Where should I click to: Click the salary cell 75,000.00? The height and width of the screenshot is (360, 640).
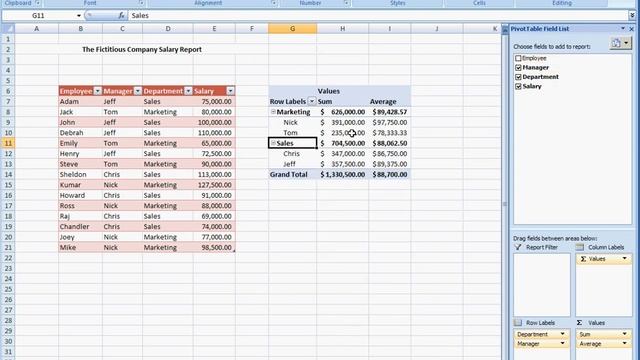(214, 102)
